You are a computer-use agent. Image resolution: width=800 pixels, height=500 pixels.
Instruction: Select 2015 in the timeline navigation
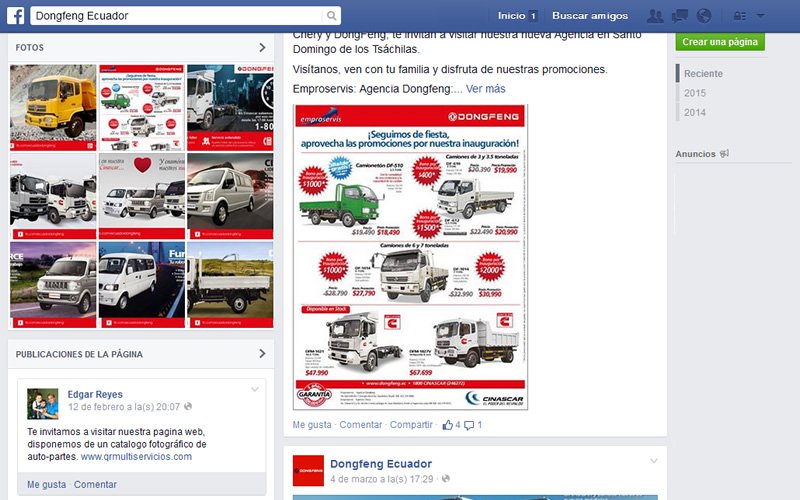695,93
